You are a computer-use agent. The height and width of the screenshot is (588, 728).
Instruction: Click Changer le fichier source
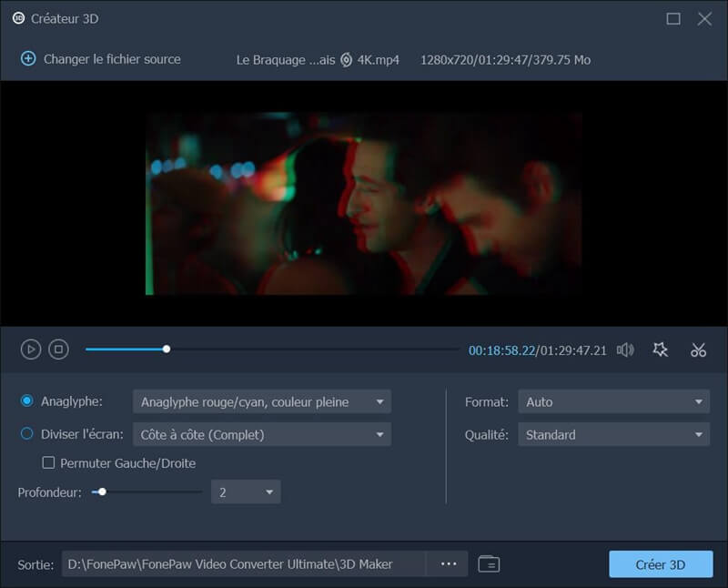tap(112, 59)
